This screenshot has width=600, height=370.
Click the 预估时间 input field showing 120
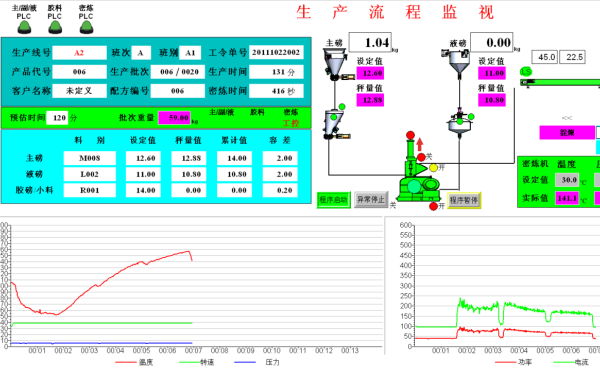[57, 118]
